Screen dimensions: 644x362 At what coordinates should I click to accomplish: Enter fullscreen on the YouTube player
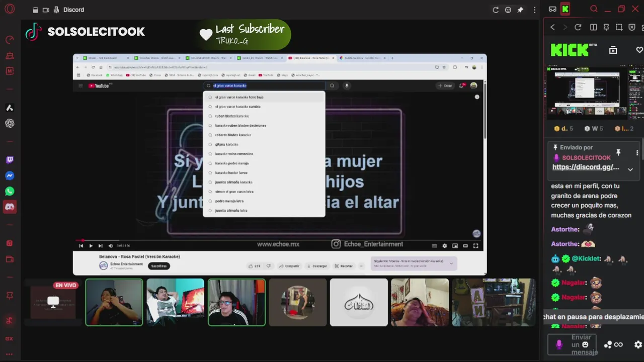(475, 246)
